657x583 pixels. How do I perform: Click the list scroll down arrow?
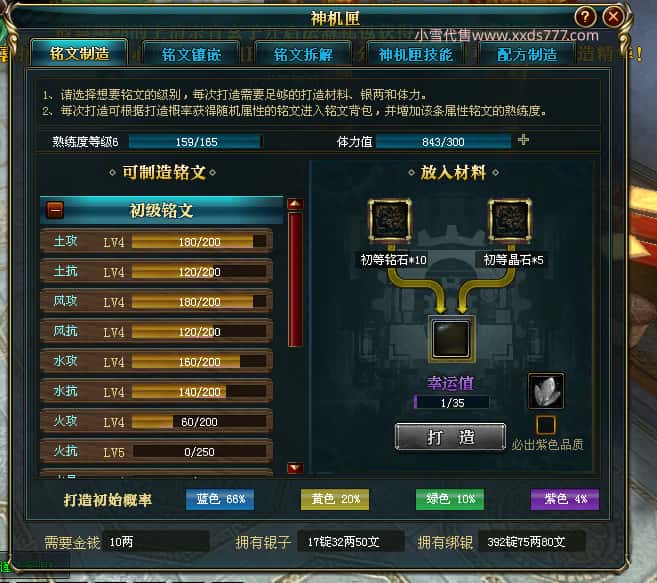click(x=295, y=468)
